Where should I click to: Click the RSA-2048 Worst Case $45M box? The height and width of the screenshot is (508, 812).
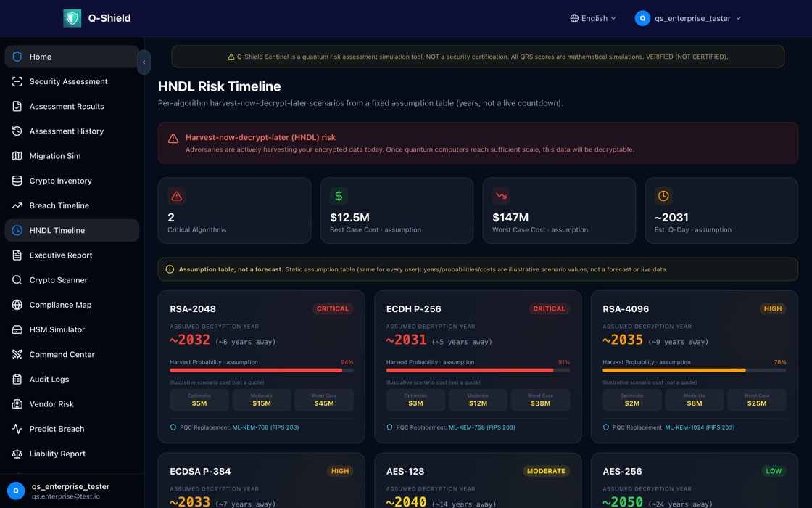tap(323, 400)
